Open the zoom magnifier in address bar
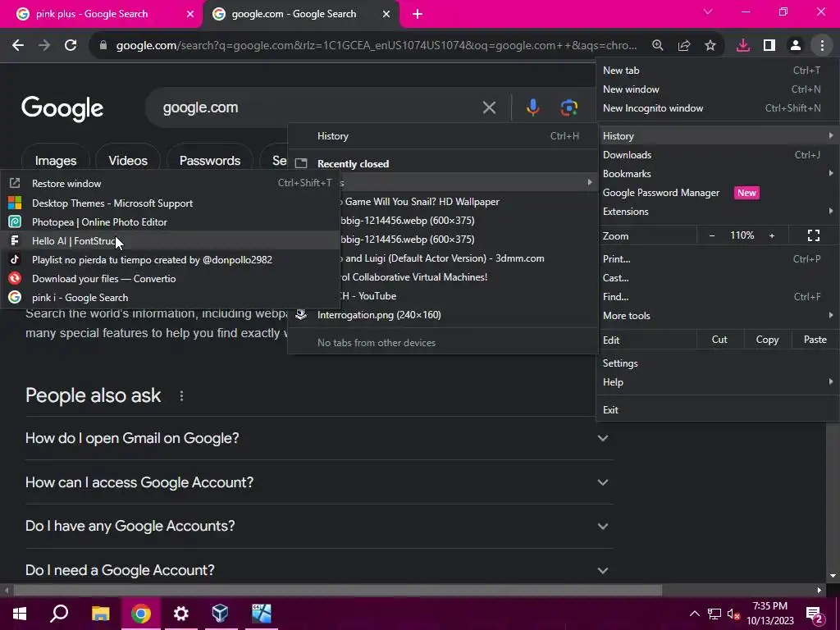The width and height of the screenshot is (840, 630). click(x=658, y=46)
